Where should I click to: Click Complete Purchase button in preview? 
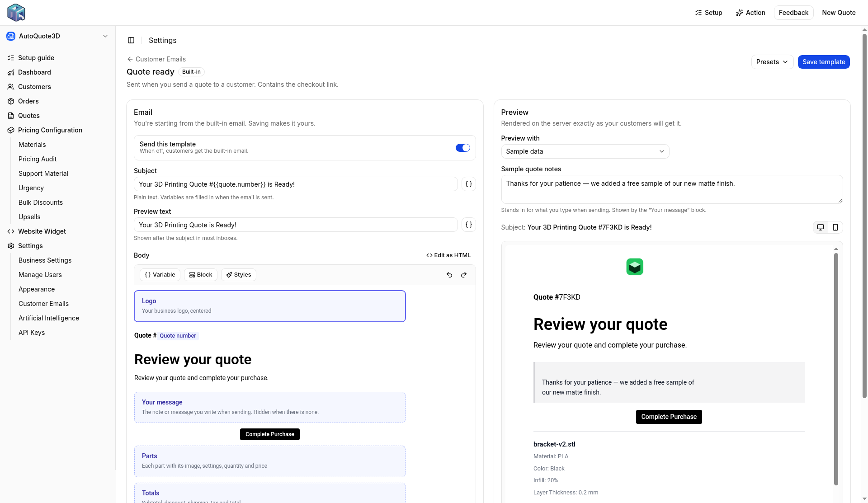pyautogui.click(x=669, y=417)
